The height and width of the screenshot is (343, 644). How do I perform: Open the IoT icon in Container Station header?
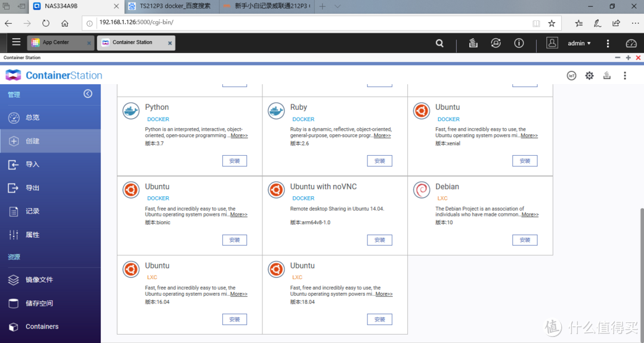(571, 76)
